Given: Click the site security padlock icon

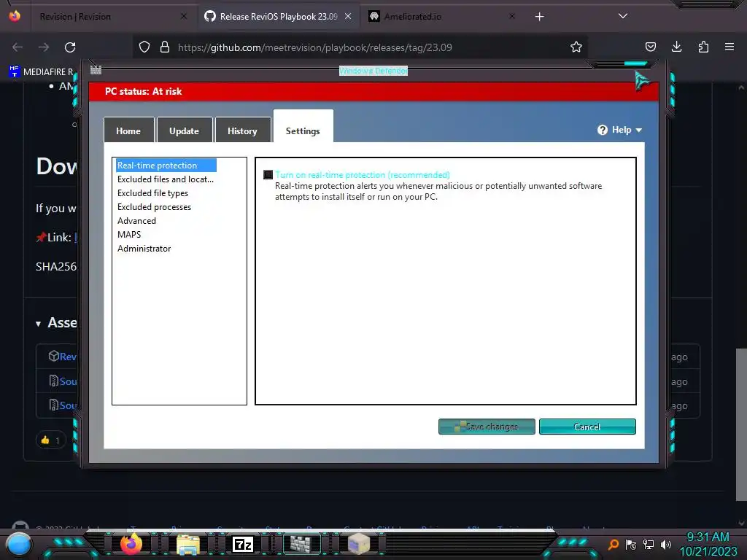Looking at the screenshot, I should point(165,47).
